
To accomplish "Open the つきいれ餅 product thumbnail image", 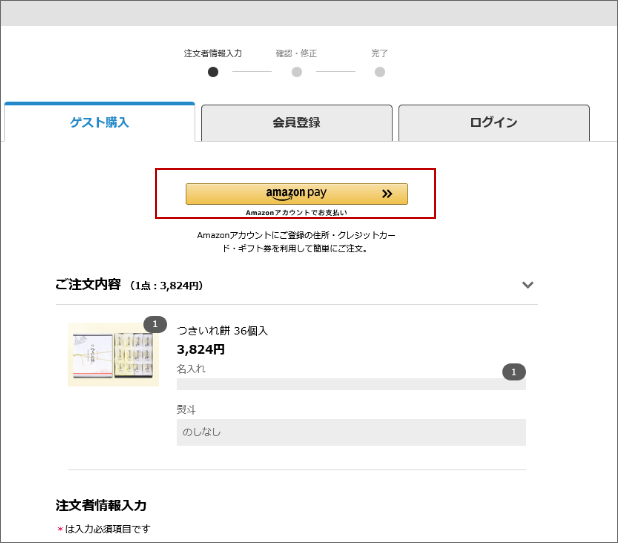I will coord(113,355).
